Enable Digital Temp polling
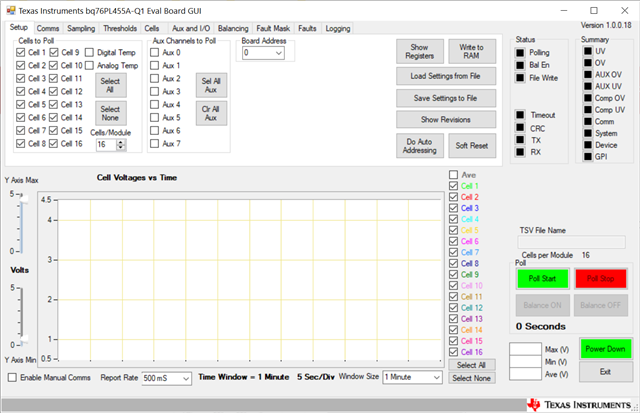The height and width of the screenshot is (413, 640). click(89, 52)
